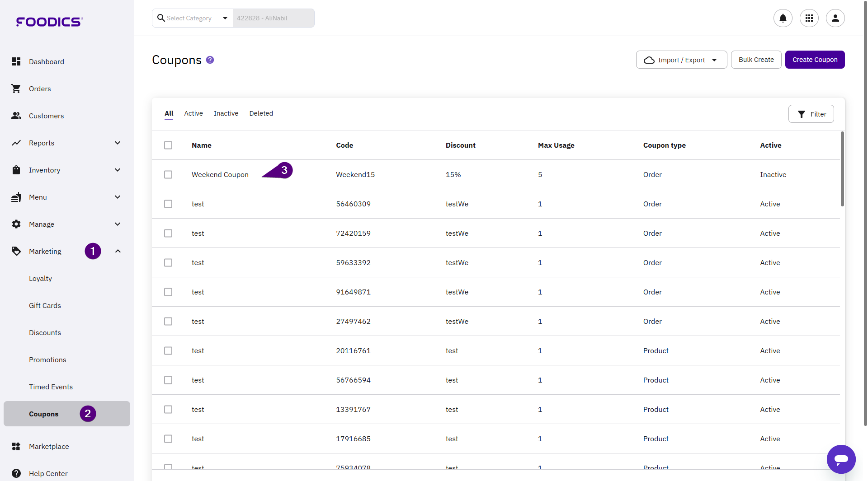Screen dimensions: 868x481
Task: Check the Weekend Coupon row checkbox
Action: pos(168,174)
